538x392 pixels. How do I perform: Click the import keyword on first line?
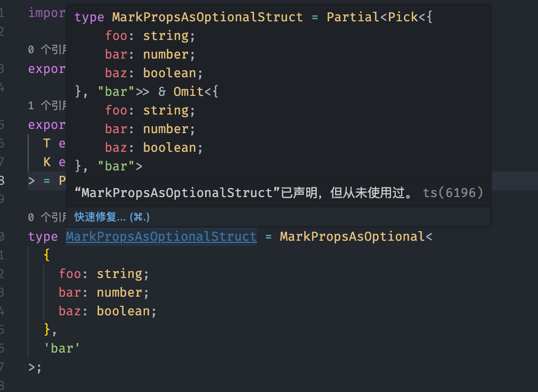(x=47, y=13)
